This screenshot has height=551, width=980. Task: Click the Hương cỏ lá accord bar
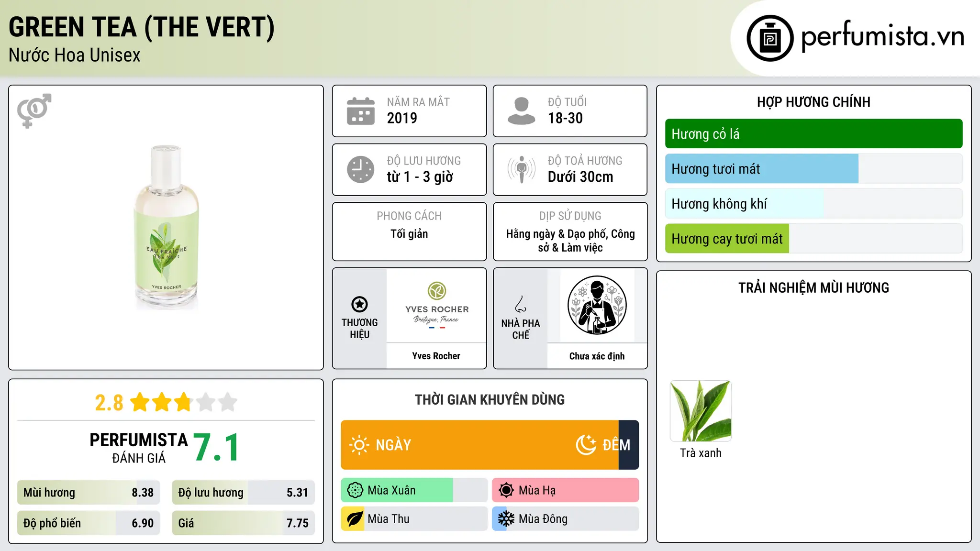pos(813,134)
